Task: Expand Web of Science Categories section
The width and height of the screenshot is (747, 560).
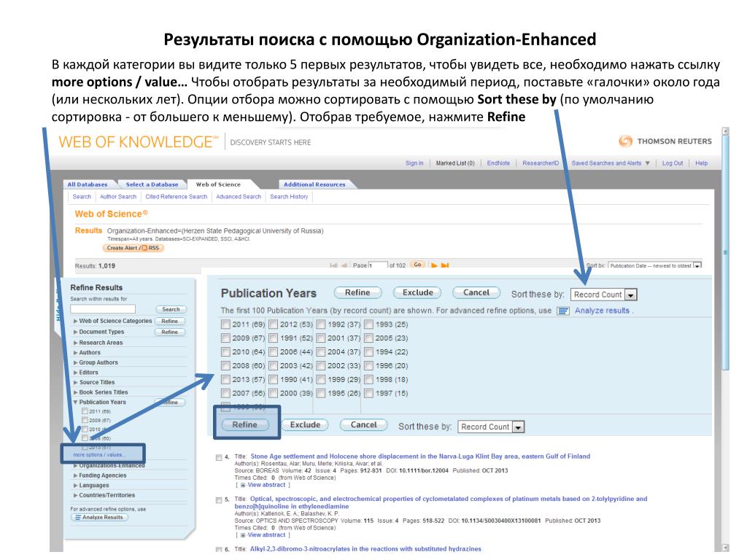Action: pyautogui.click(x=75, y=321)
